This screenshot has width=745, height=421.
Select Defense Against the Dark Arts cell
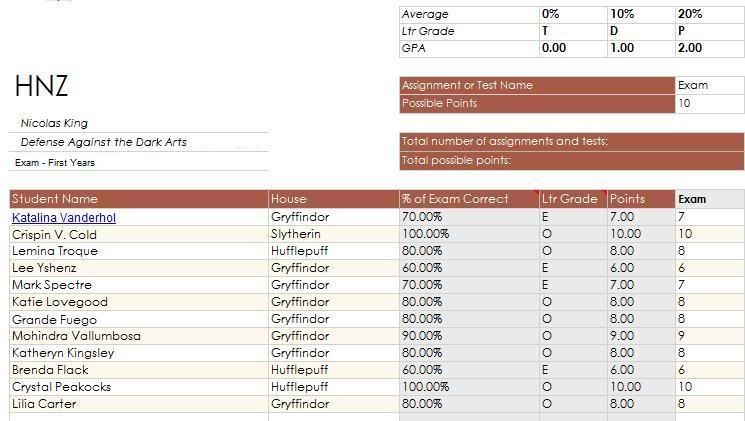(x=139, y=142)
